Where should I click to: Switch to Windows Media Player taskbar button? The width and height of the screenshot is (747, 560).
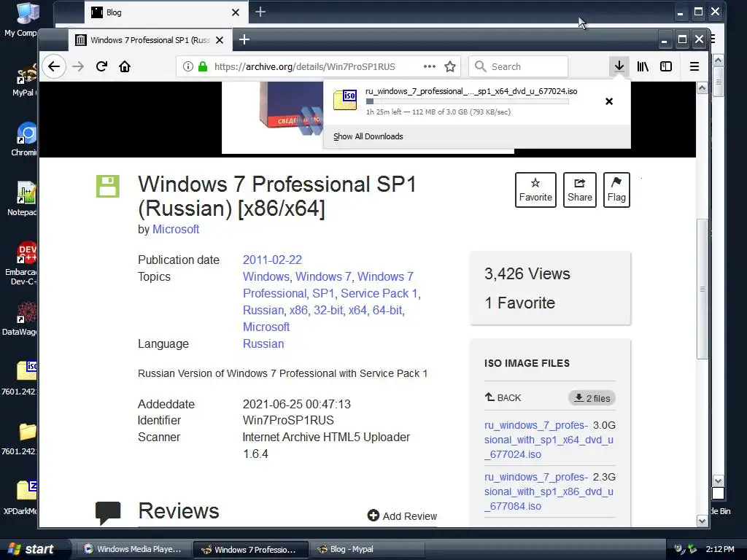pyautogui.click(x=132, y=549)
